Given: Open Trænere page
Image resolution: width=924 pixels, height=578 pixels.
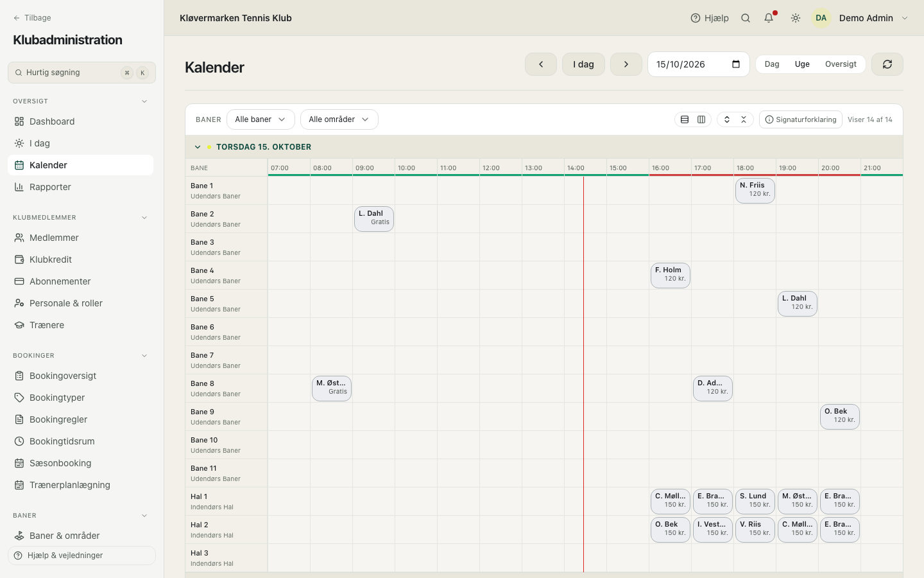Looking at the screenshot, I should pyautogui.click(x=80, y=325).
